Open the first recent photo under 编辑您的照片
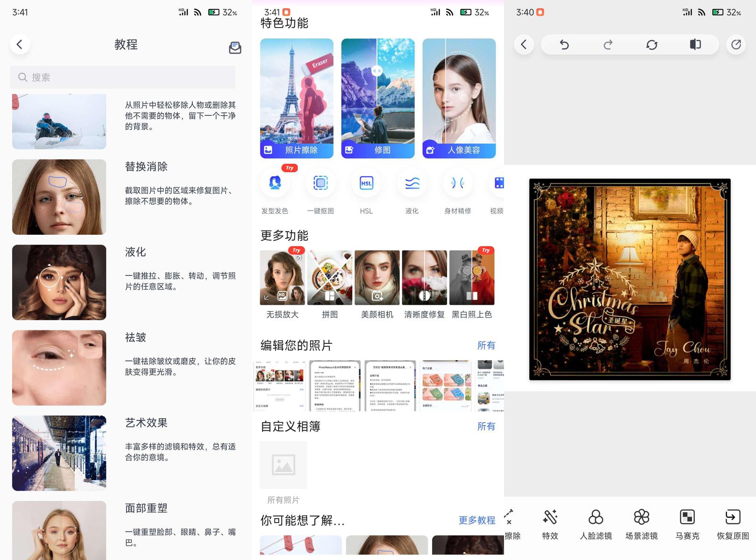Viewport: 756px width, 560px height. tap(280, 385)
